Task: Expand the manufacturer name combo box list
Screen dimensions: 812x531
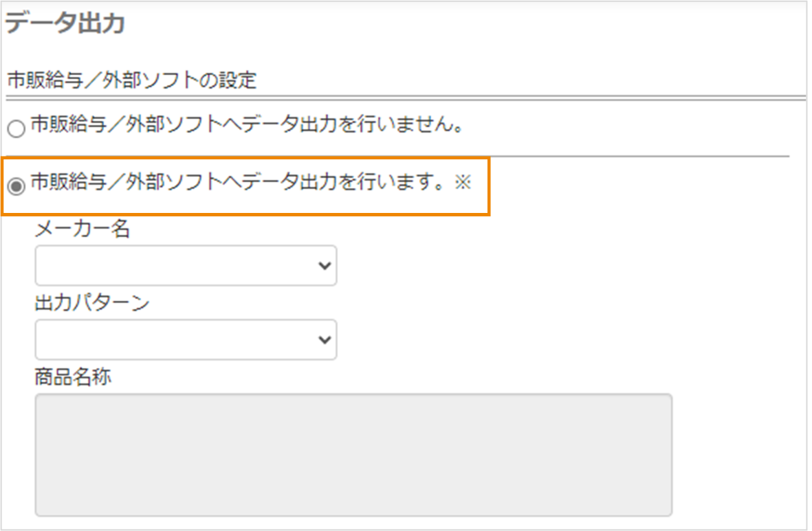Action: 186,266
